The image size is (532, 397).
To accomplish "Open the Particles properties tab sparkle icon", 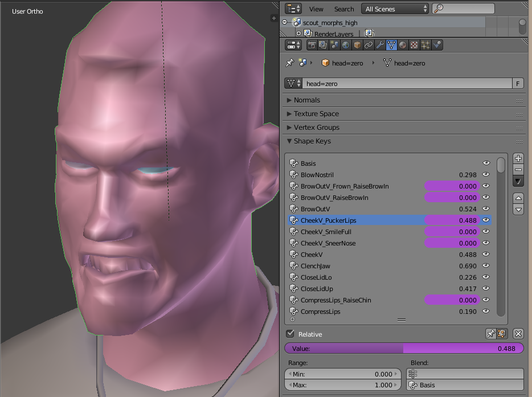I will tap(425, 45).
